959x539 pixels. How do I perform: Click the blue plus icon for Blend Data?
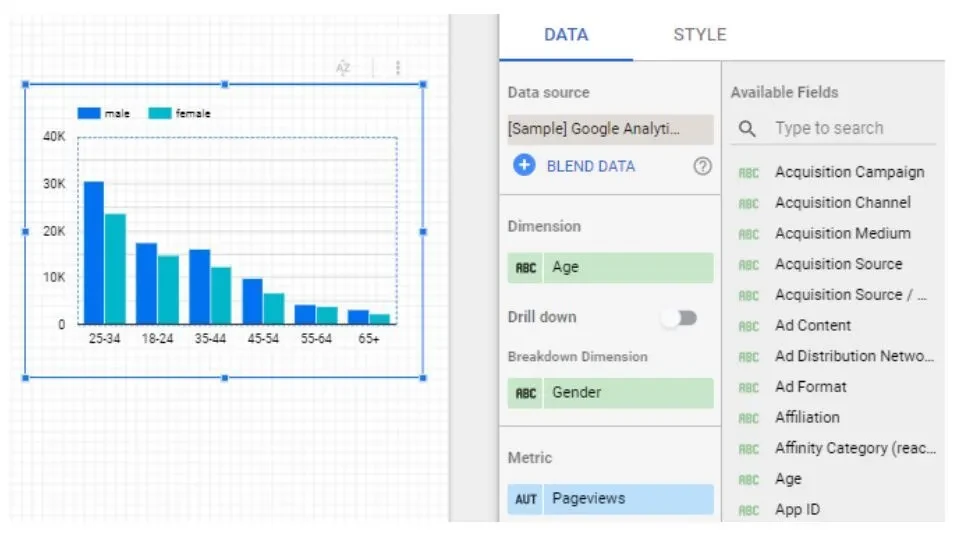pos(524,165)
